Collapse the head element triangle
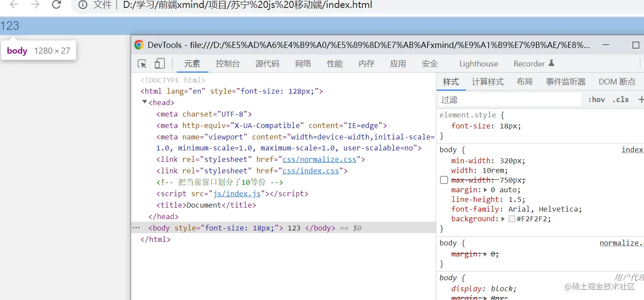Image resolution: width=644 pixels, height=300 pixels. tap(144, 102)
